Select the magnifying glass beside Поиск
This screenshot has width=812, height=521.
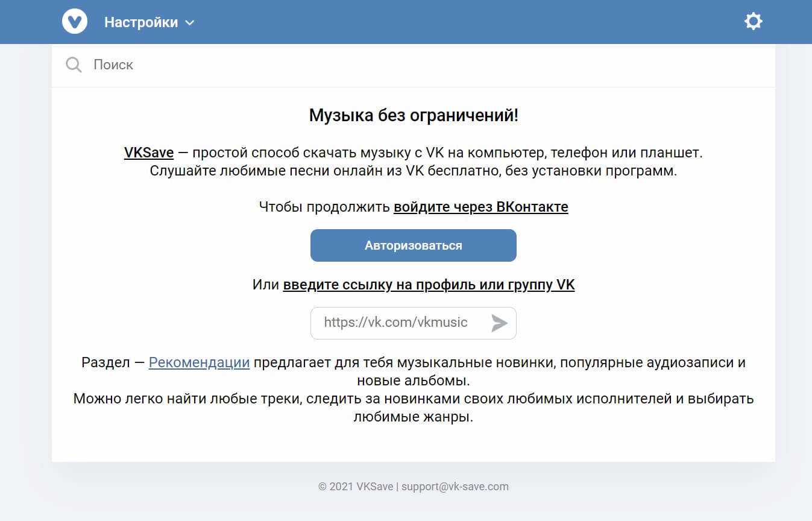[73, 65]
